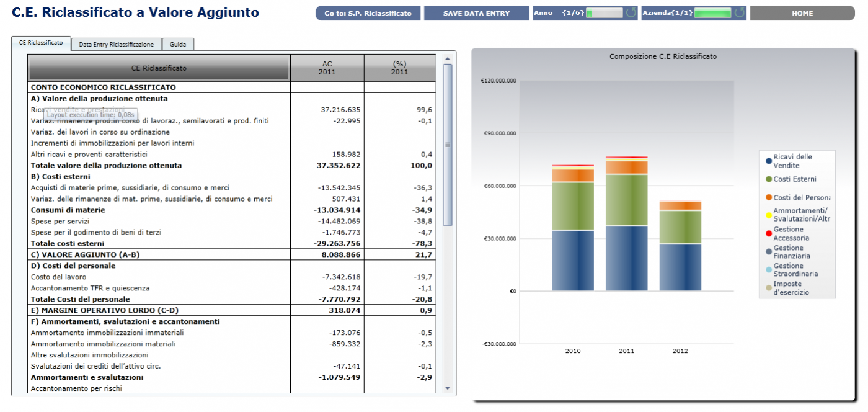
Task: Click the Azienda{1/1} progress bar
Action: tap(713, 13)
